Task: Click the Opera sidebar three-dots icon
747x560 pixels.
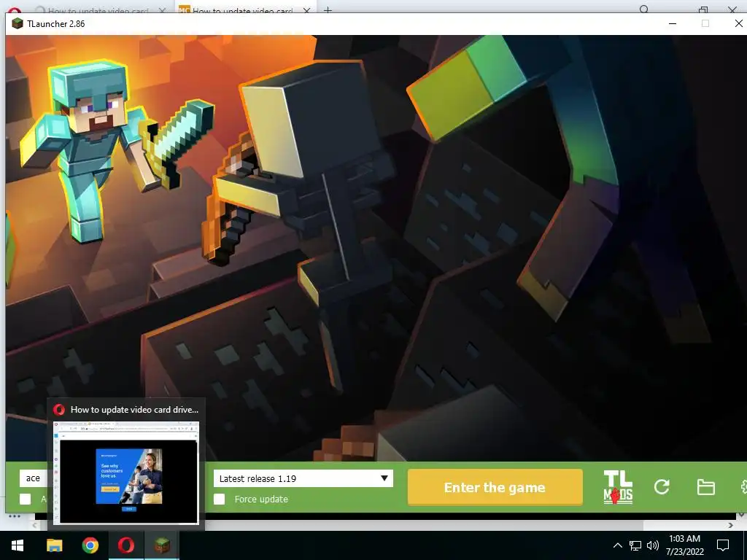Action: tap(15, 516)
